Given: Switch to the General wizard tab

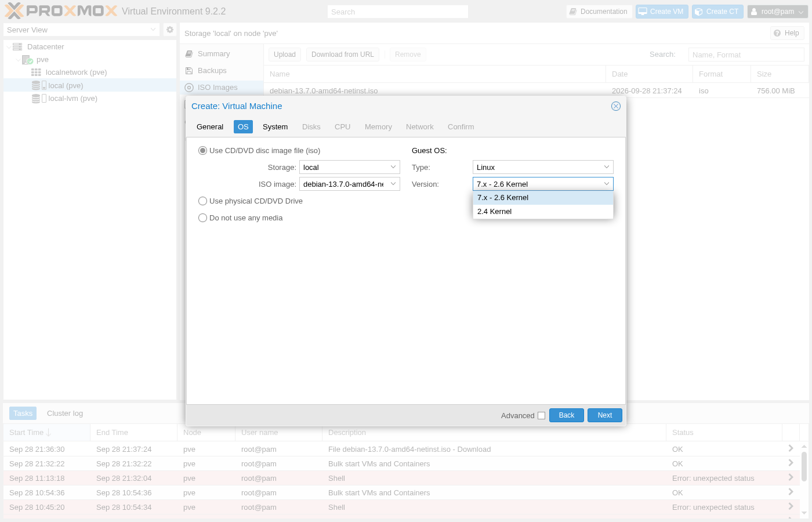Looking at the screenshot, I should click(210, 127).
